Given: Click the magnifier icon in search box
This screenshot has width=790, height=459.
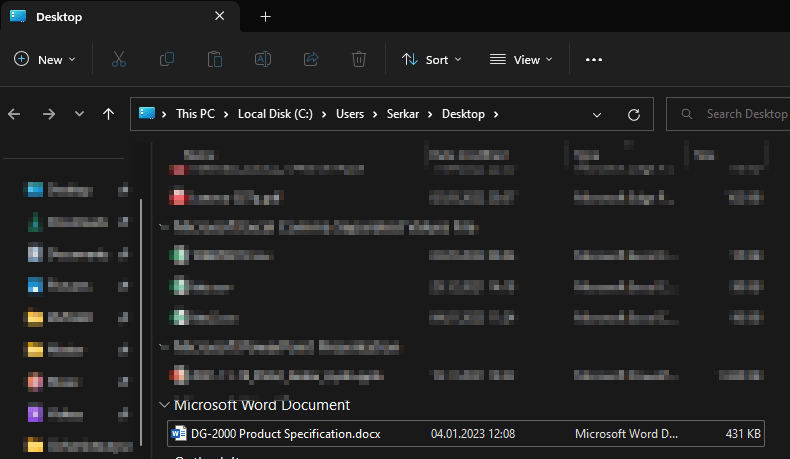Looking at the screenshot, I should [x=687, y=114].
